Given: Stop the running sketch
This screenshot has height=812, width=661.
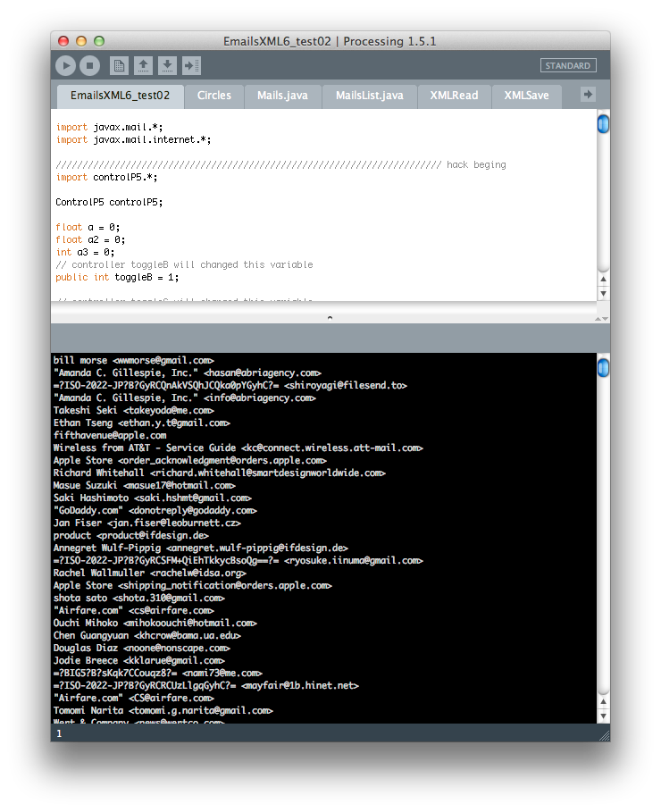Looking at the screenshot, I should [x=89, y=65].
